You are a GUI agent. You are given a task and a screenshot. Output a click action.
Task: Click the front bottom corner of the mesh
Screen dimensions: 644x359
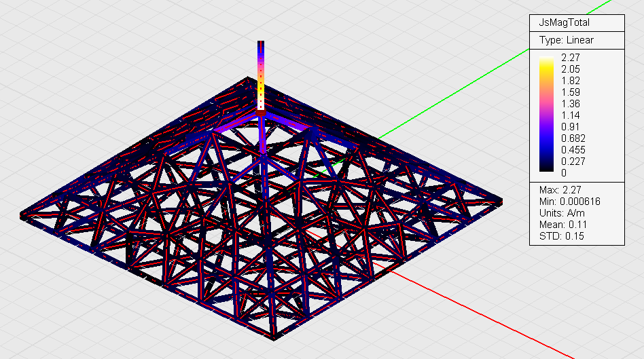(274, 337)
